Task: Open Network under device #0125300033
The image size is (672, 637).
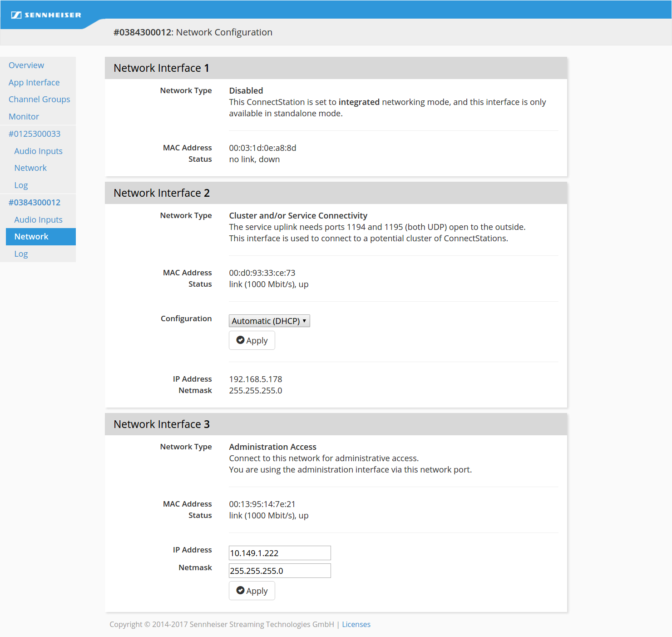Action: tap(30, 168)
